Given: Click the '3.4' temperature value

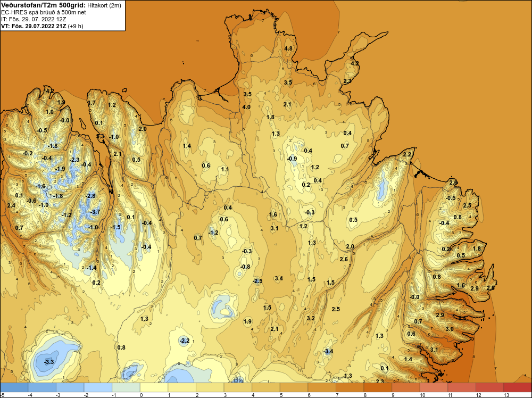Looking at the screenshot, I should point(279,278).
